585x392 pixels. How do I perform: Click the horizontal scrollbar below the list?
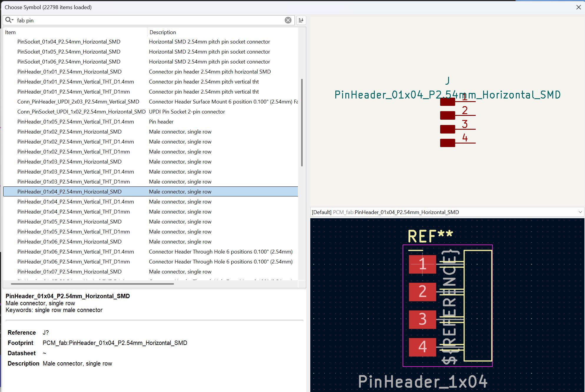(92, 284)
